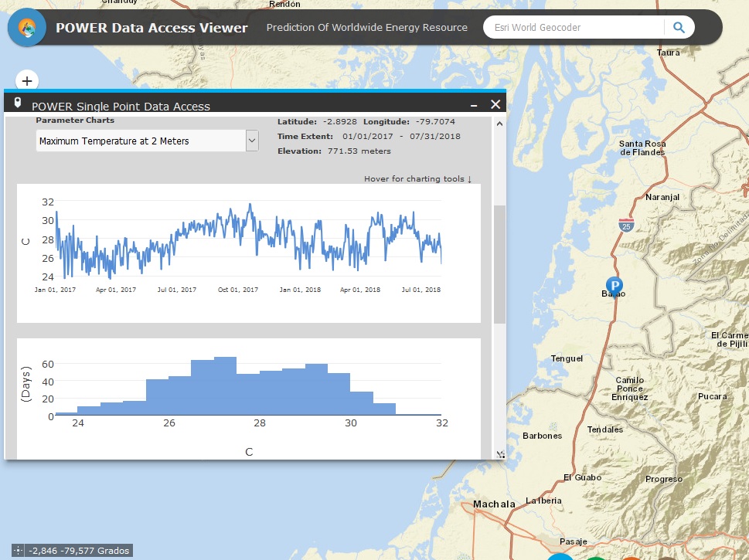Viewport: 749px width, 560px height.
Task: Close the POWER Single Point Data Access panel
Action: coord(495,105)
